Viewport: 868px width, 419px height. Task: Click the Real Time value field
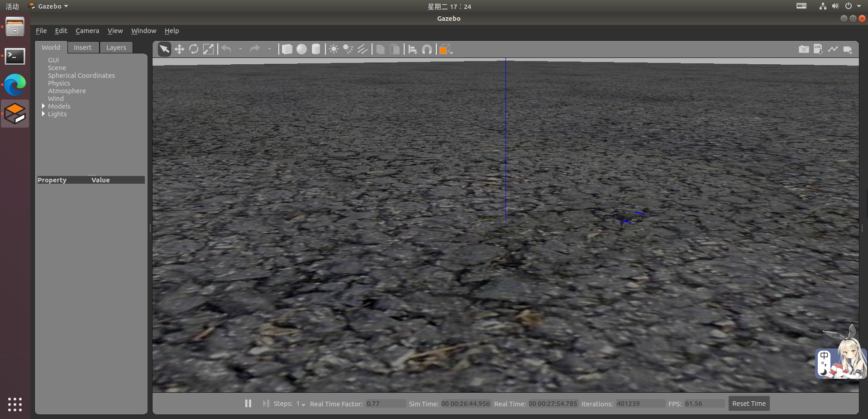[553, 404]
